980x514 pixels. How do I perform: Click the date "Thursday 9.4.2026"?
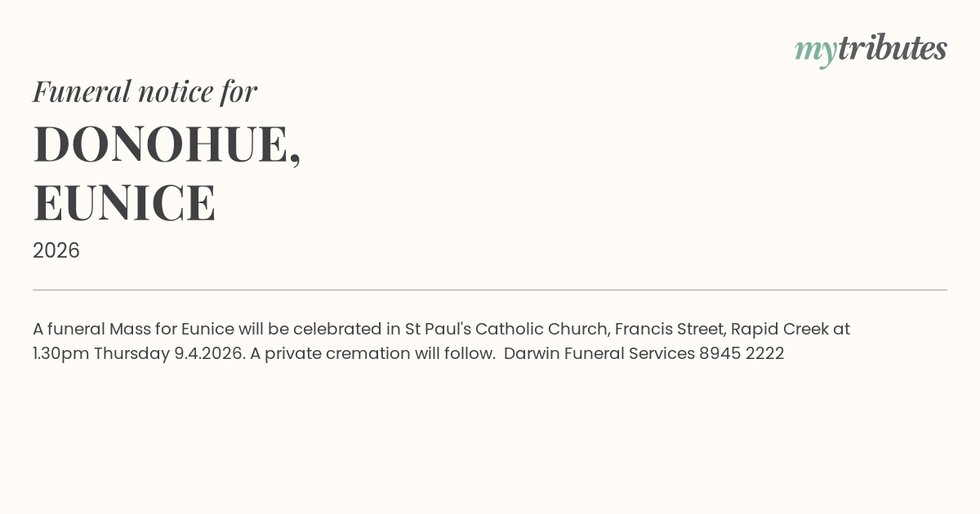tap(169, 353)
